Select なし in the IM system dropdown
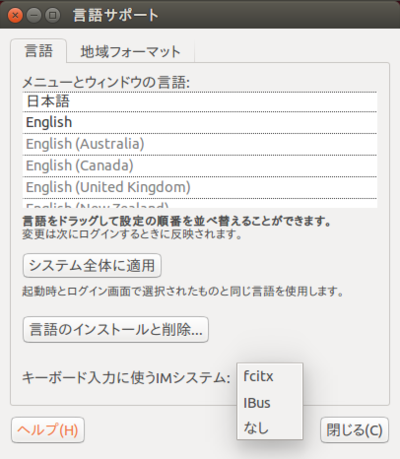Image resolution: width=400 pixels, height=459 pixels. 270,428
